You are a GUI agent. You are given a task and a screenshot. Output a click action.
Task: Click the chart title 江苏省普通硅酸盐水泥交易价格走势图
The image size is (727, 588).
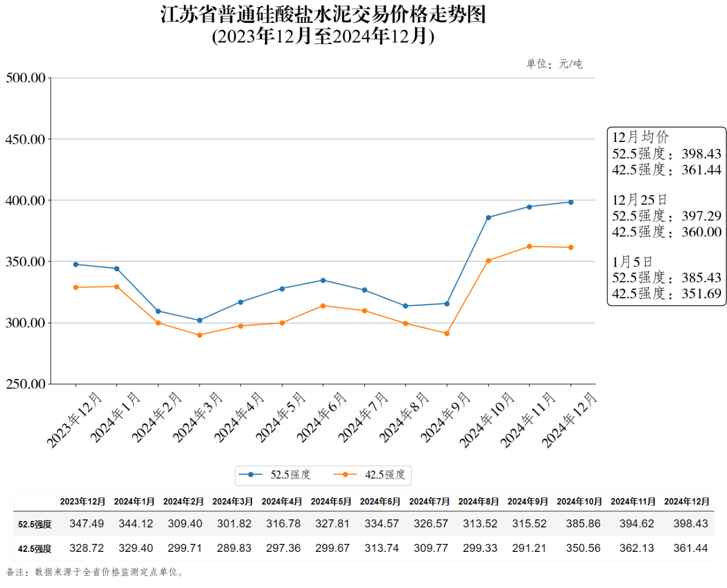tap(323, 14)
